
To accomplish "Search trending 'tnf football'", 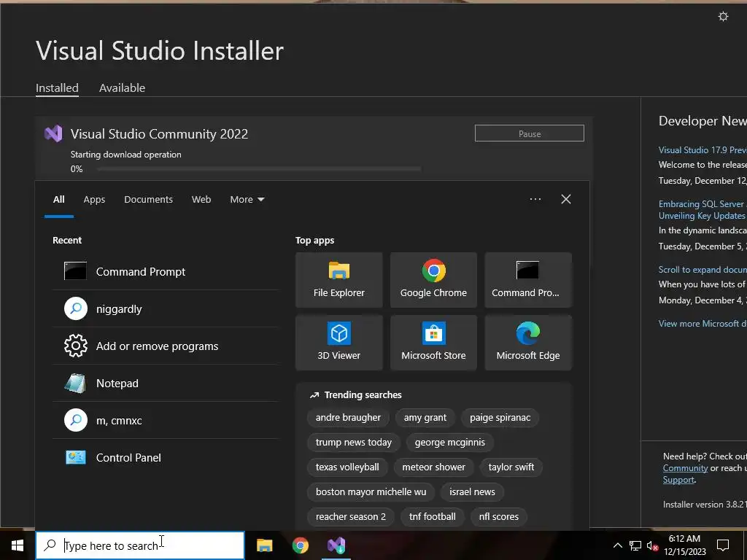I will pyautogui.click(x=432, y=517).
